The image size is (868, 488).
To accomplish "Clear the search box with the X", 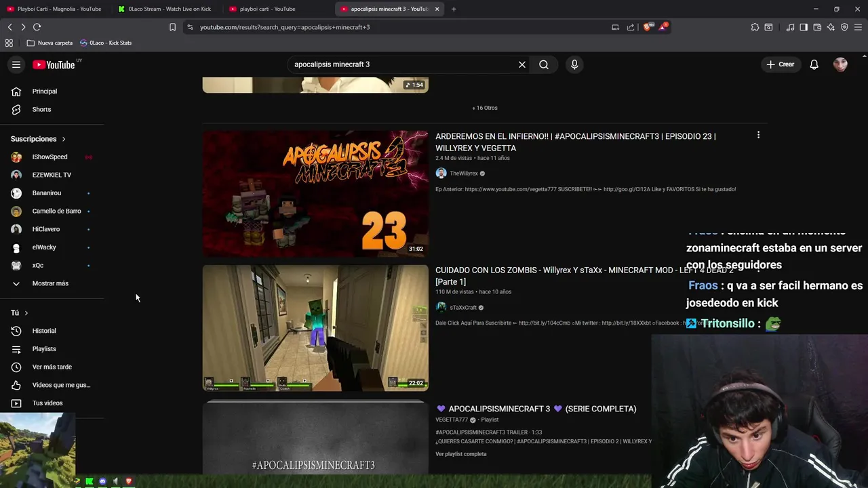I will pos(522,64).
